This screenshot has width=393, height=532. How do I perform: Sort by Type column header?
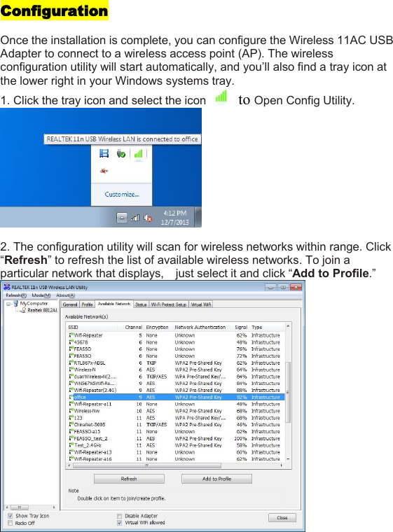tap(267, 327)
